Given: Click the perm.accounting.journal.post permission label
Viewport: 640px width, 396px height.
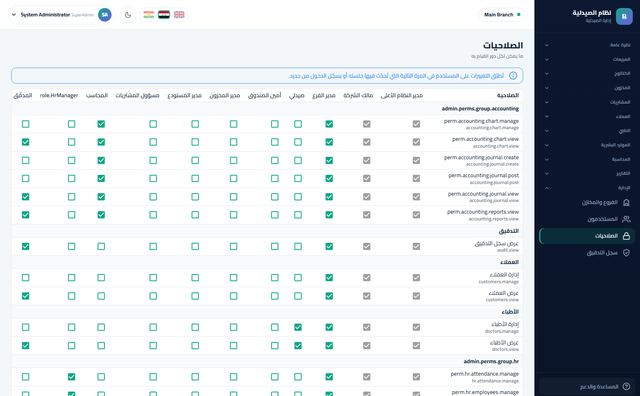Looking at the screenshot, I should (484, 176).
